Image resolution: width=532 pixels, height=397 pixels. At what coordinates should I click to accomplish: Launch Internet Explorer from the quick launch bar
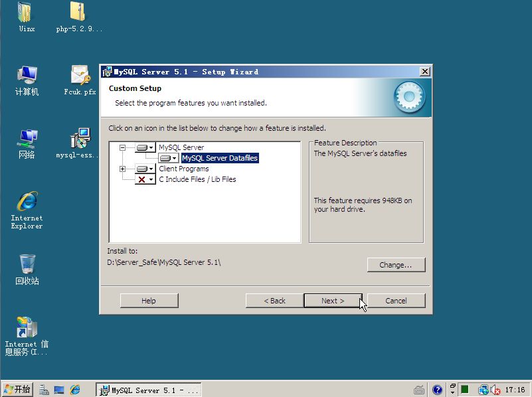coord(75,390)
